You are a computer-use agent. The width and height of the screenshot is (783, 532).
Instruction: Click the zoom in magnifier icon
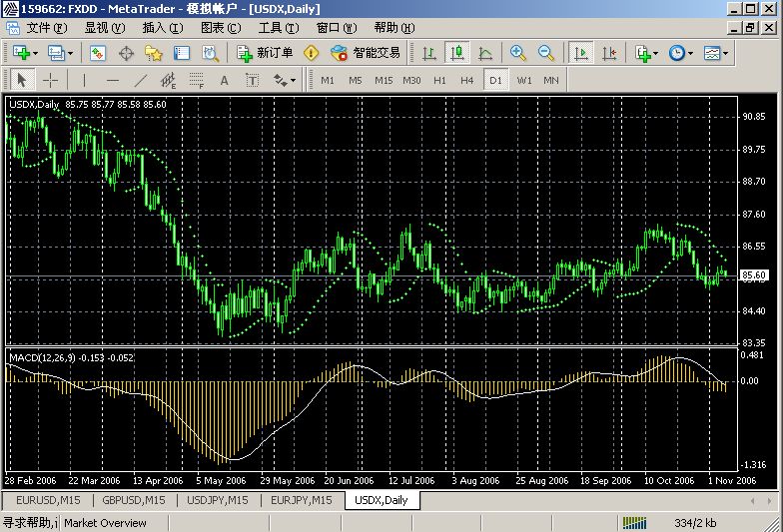517,53
